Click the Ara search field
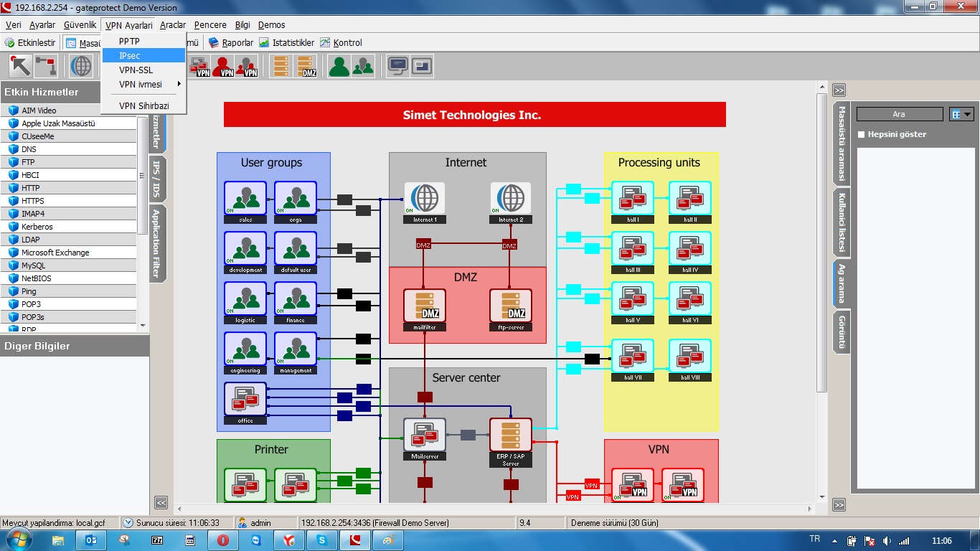The height and width of the screenshot is (551, 980). pyautogui.click(x=899, y=114)
